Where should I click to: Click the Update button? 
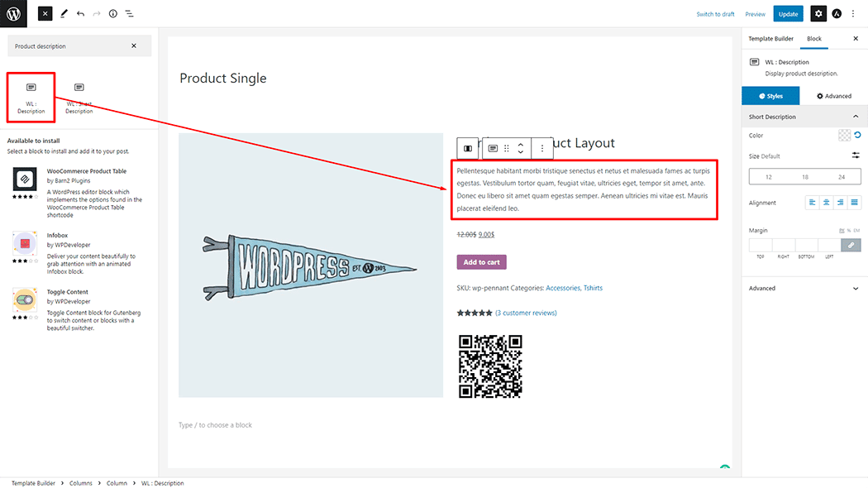[788, 14]
